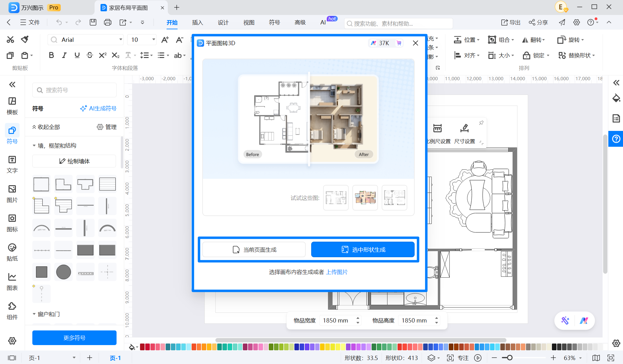Click 选中形状生成 button
Viewport: 623px width, 364px height.
[x=363, y=250]
